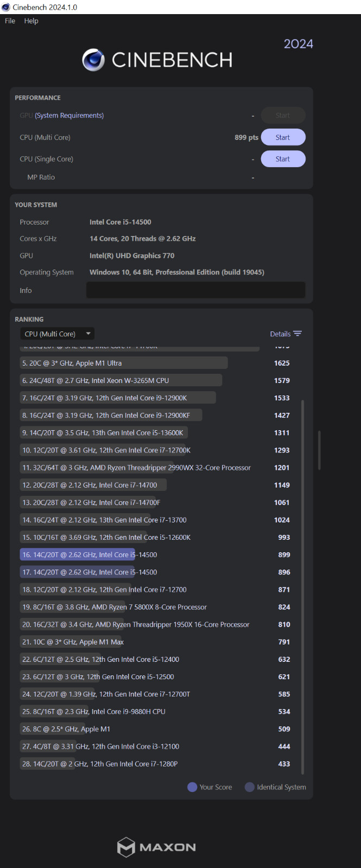361x868 pixels.
Task: Select the Threadripper 2990WX ranking row
Action: (x=156, y=468)
